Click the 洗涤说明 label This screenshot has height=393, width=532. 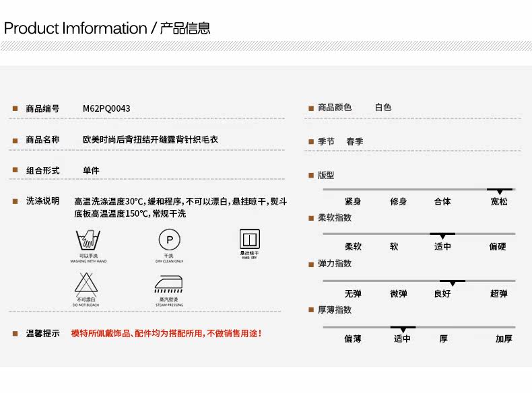pos(42,201)
